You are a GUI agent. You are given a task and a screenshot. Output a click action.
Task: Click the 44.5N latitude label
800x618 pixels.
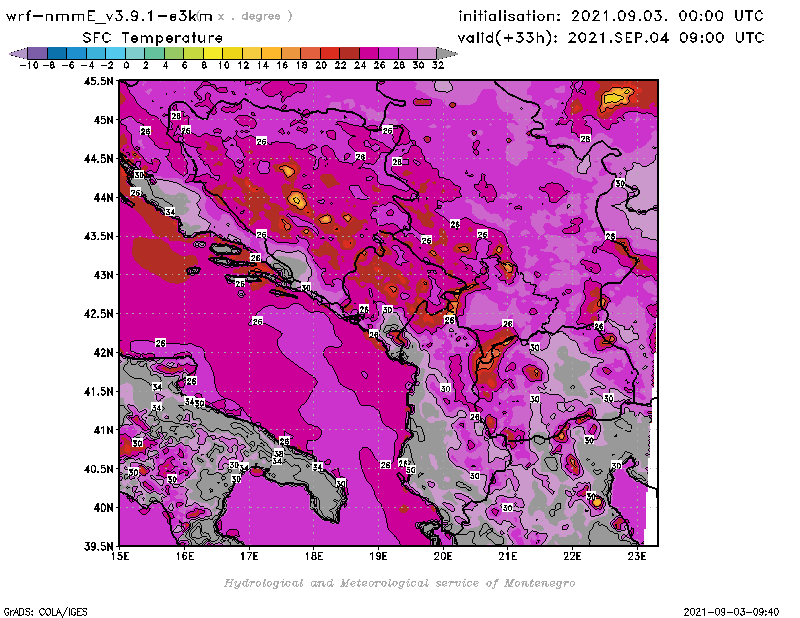(x=98, y=159)
